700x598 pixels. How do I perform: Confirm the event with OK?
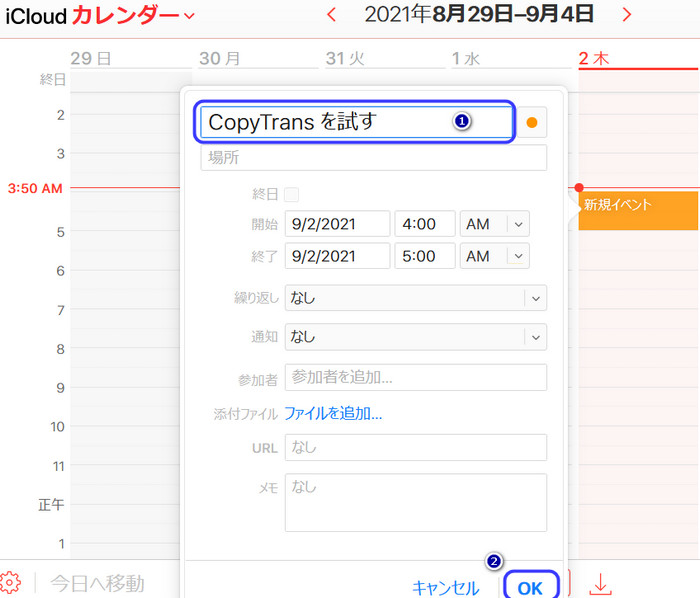tap(530, 586)
